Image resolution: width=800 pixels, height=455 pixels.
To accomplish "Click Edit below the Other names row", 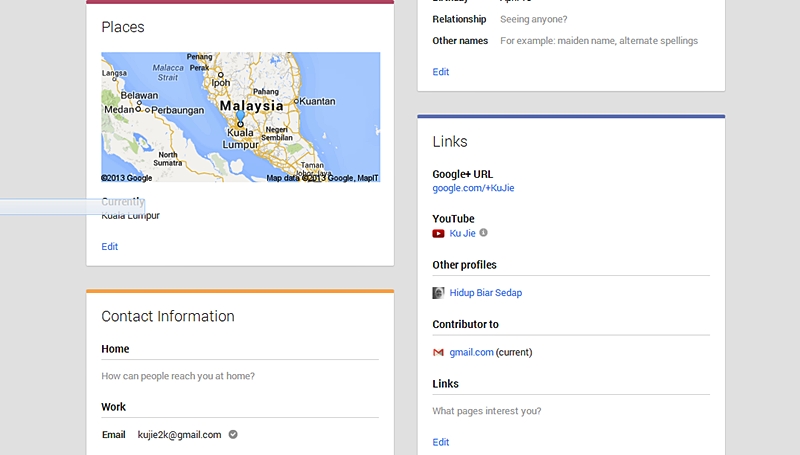I will 440,72.
